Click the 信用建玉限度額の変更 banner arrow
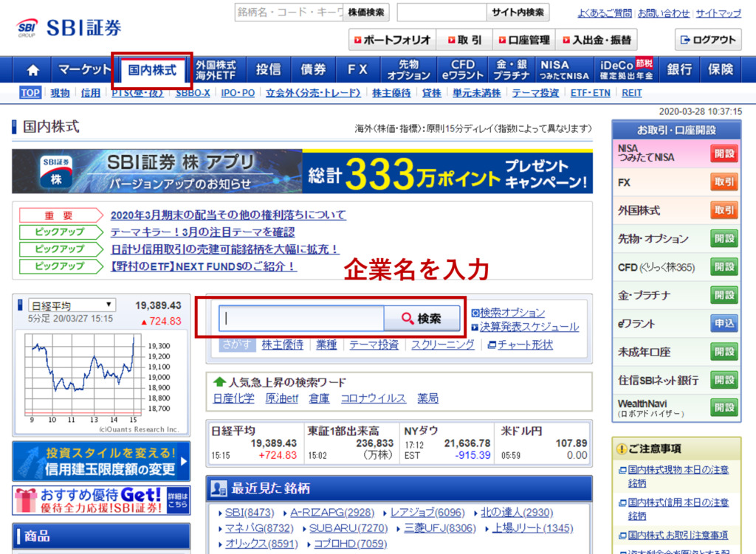The height and width of the screenshot is (554, 756). coord(184,461)
